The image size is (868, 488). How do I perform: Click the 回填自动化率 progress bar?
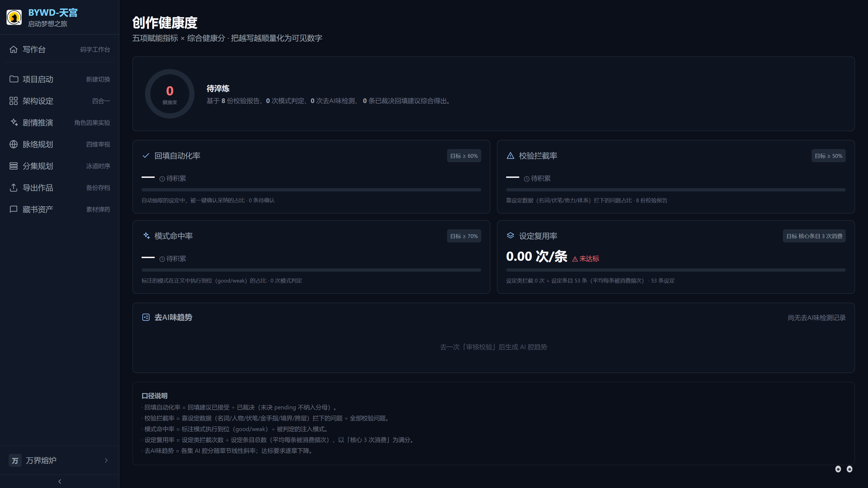(x=311, y=190)
